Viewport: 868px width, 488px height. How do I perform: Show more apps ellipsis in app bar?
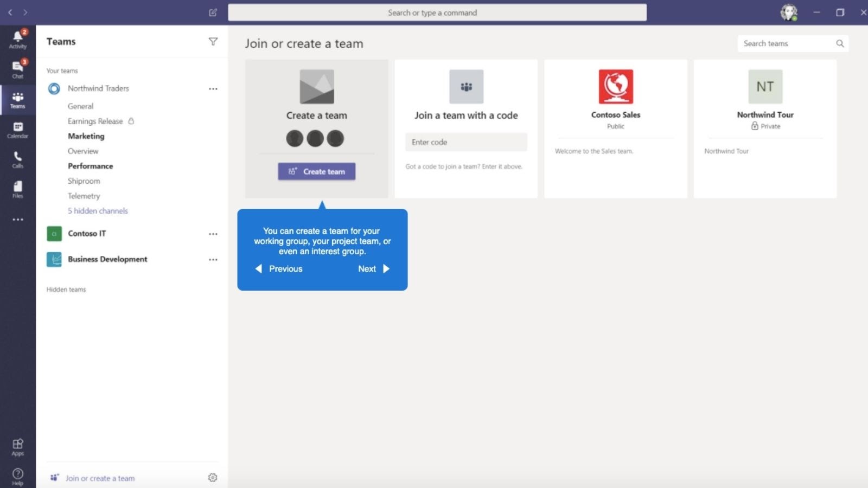(x=18, y=220)
